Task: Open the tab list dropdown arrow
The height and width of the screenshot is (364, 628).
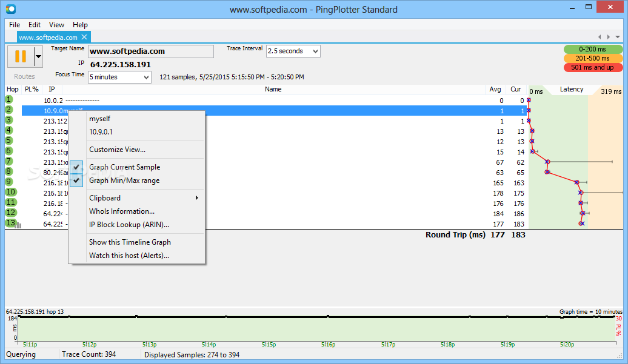Action: tap(618, 37)
